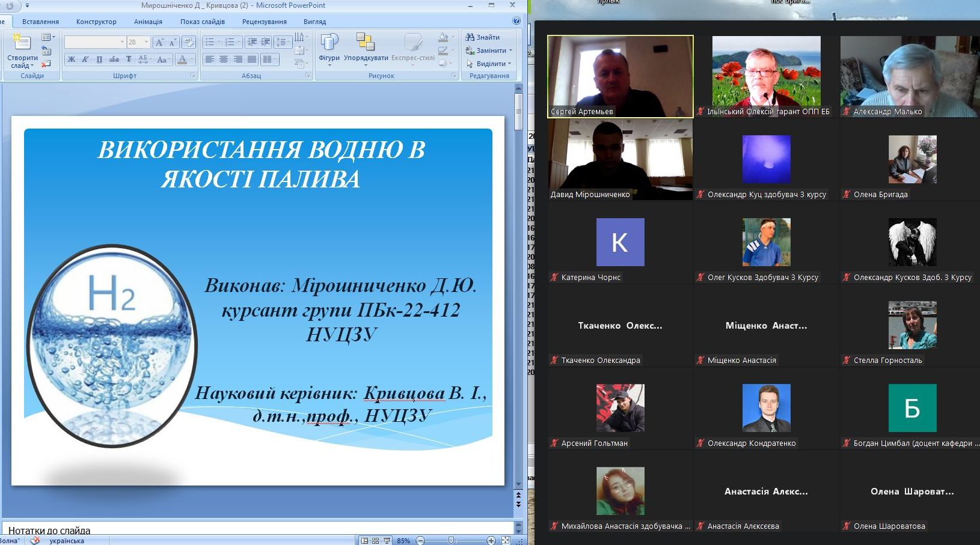Image resolution: width=980 pixels, height=545 pixels.
Task: Click the zoom in plus button
Action: [491, 541]
